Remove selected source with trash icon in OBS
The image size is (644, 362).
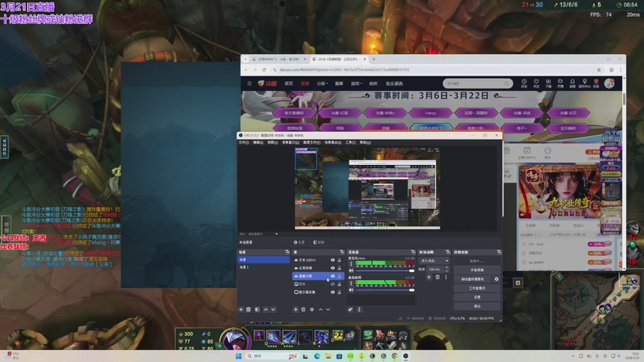(303, 310)
